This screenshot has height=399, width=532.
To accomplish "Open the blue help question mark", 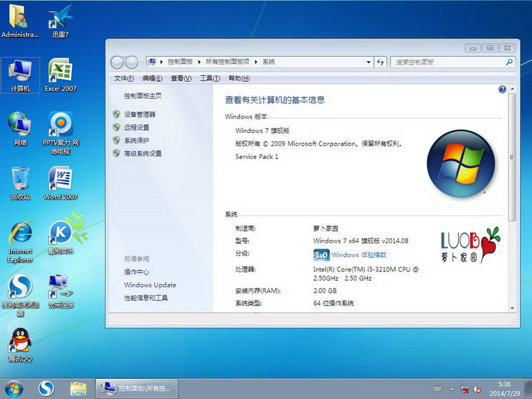I will pyautogui.click(x=502, y=89).
